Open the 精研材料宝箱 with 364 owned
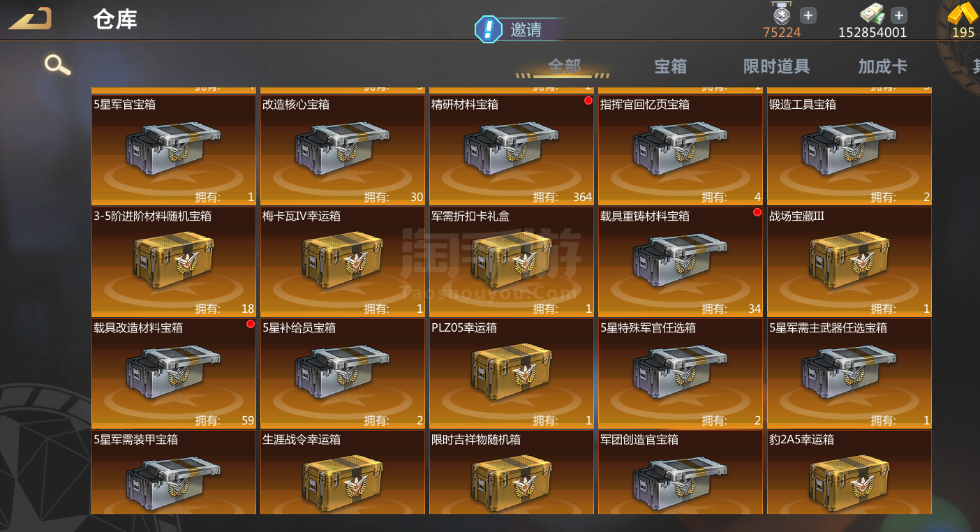The height and width of the screenshot is (532, 980). click(512, 150)
